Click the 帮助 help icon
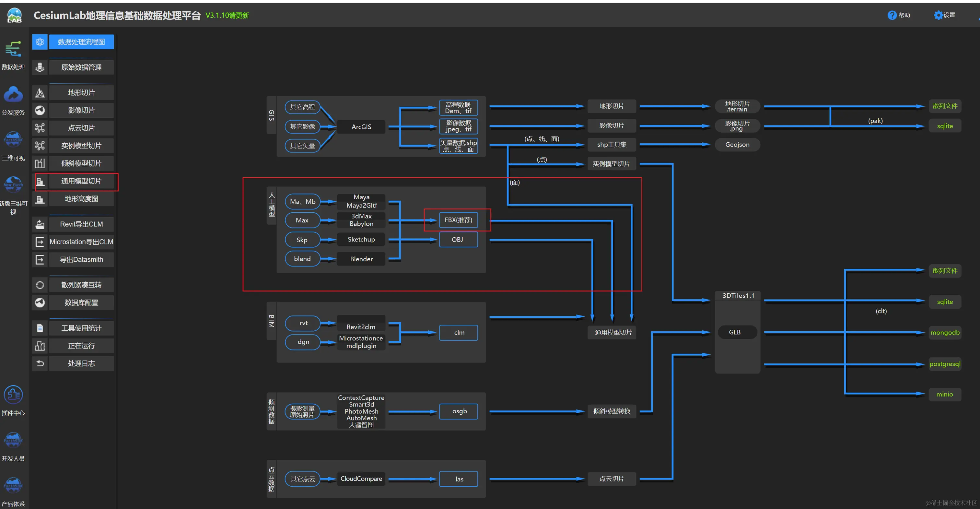Viewport: 980px width, 509px height. pyautogui.click(x=892, y=15)
